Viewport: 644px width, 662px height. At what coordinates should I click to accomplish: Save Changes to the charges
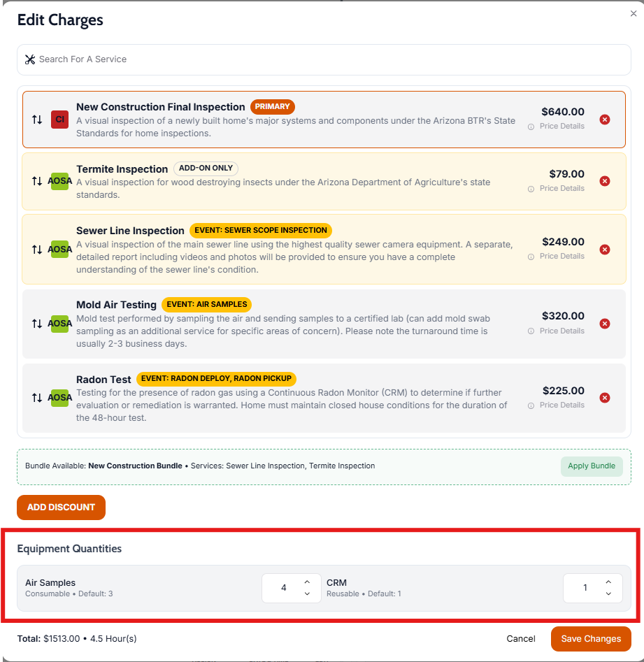pos(591,639)
